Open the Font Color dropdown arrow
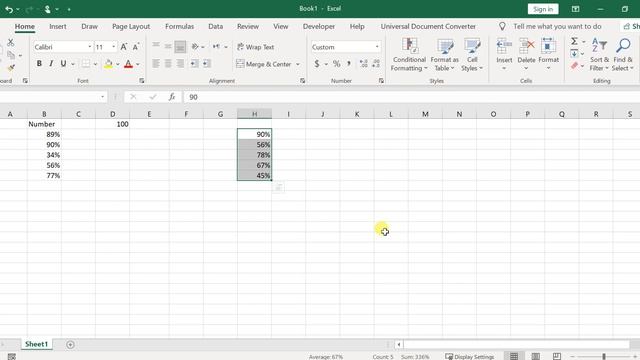 pos(138,64)
